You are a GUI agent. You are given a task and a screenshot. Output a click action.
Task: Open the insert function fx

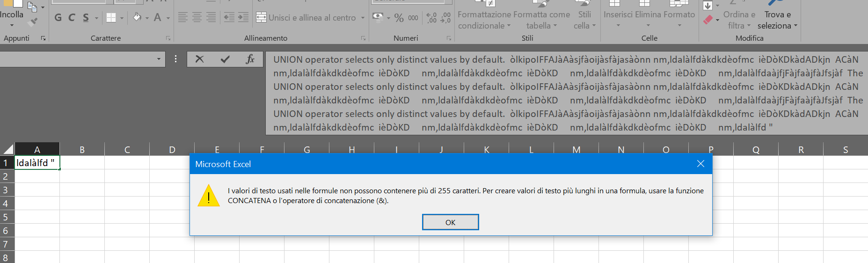pyautogui.click(x=250, y=59)
